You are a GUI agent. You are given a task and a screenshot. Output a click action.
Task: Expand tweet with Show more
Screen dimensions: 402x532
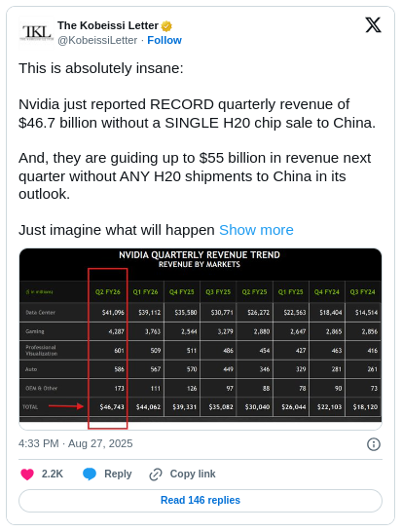point(256,230)
